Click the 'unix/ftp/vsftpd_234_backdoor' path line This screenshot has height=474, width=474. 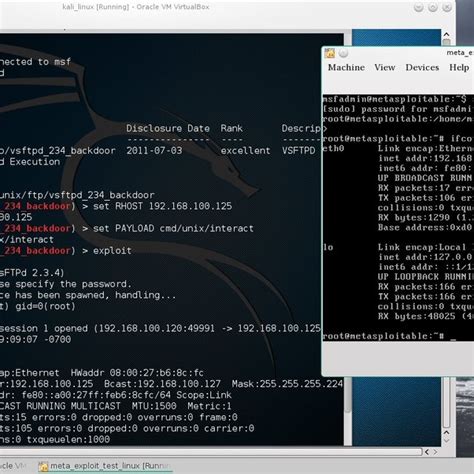click(x=77, y=195)
